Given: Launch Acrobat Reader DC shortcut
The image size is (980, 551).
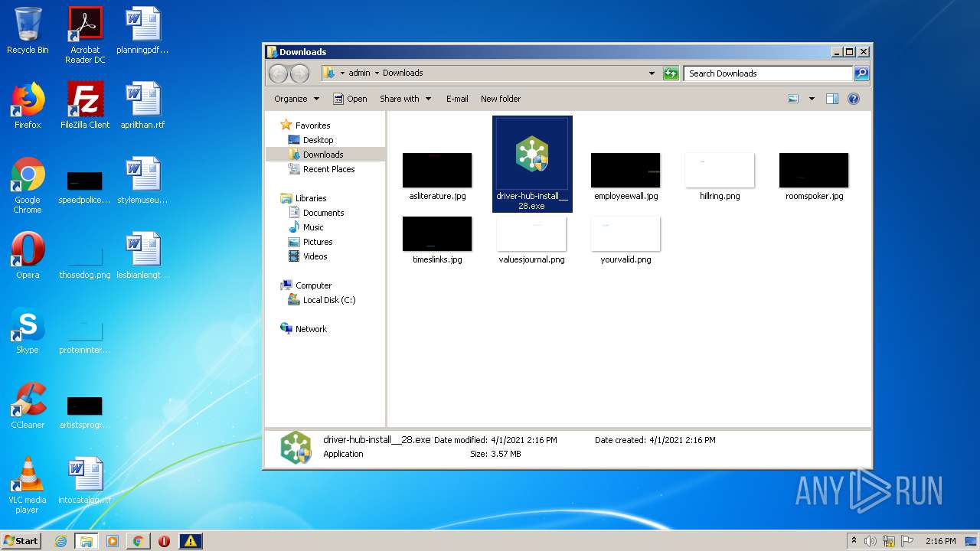Looking at the screenshot, I should (85, 35).
